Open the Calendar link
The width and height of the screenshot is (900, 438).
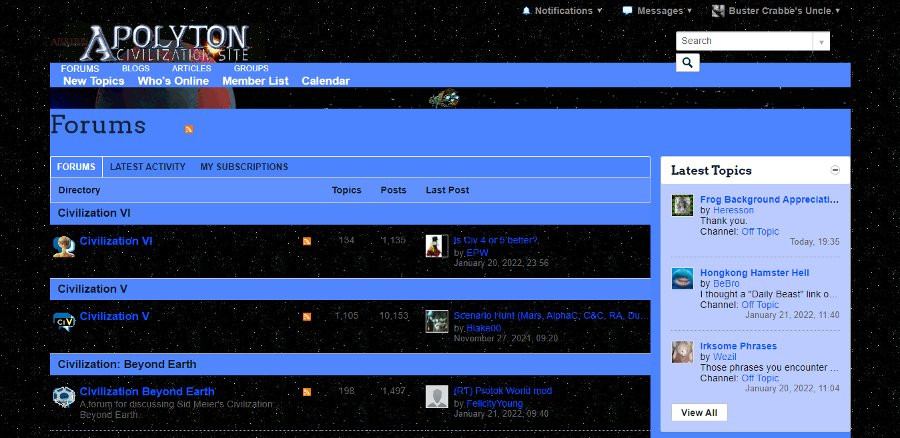point(325,81)
